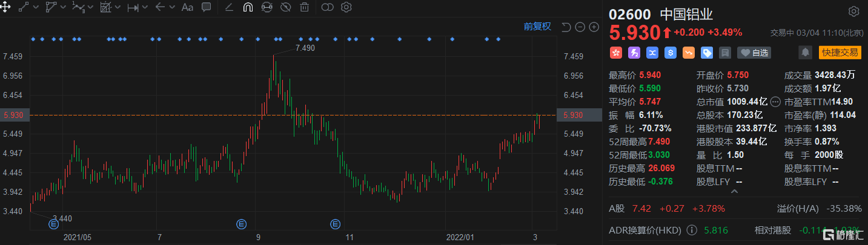Open the trend line tool dropdown arrow
Screen dimensions: 868x245
point(36,7)
